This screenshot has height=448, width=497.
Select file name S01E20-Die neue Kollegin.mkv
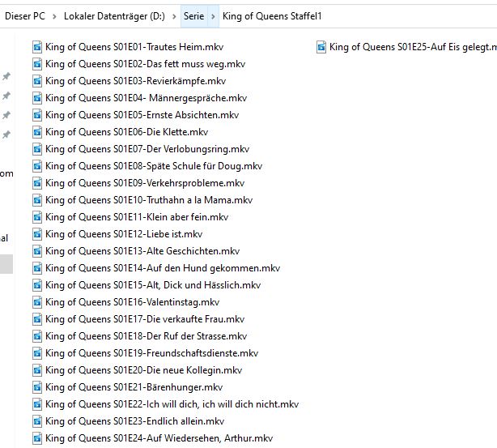pos(144,370)
